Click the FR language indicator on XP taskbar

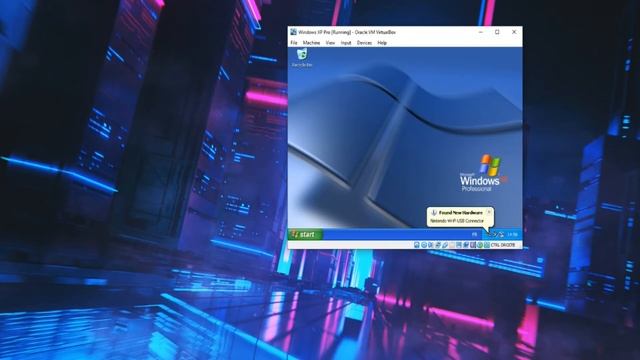coord(474,234)
